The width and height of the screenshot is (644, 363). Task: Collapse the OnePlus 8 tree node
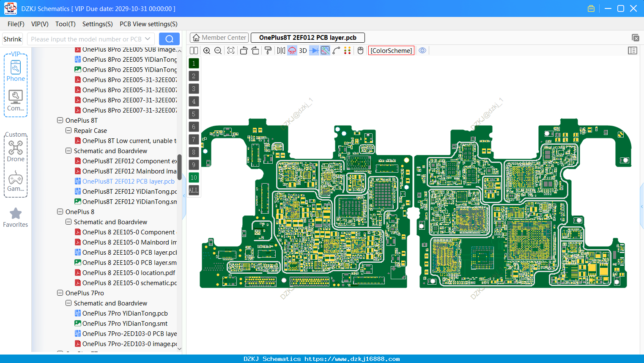pos(60,212)
